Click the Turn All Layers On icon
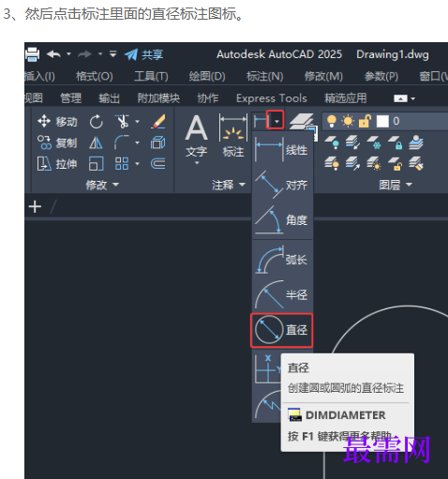Screen dimensions: 448x479 (332, 164)
